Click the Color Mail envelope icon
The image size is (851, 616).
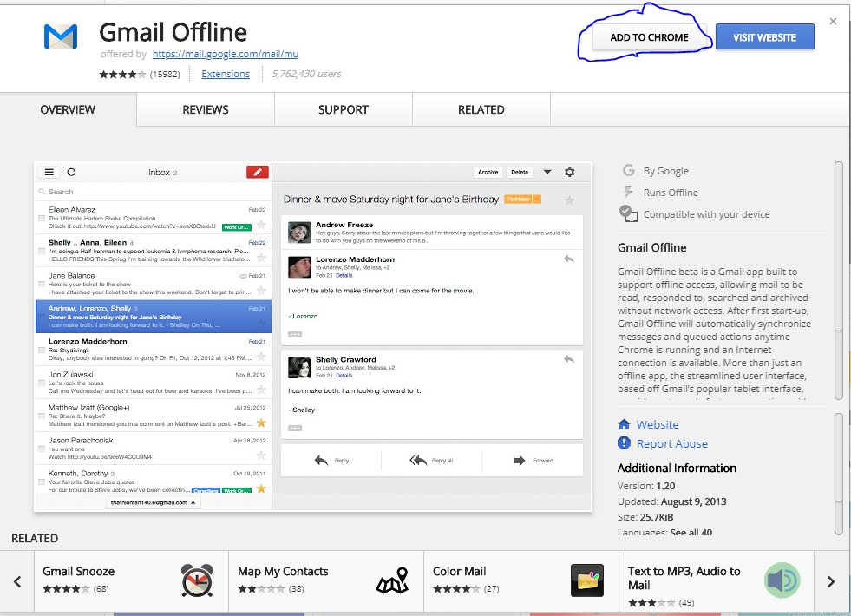[587, 580]
